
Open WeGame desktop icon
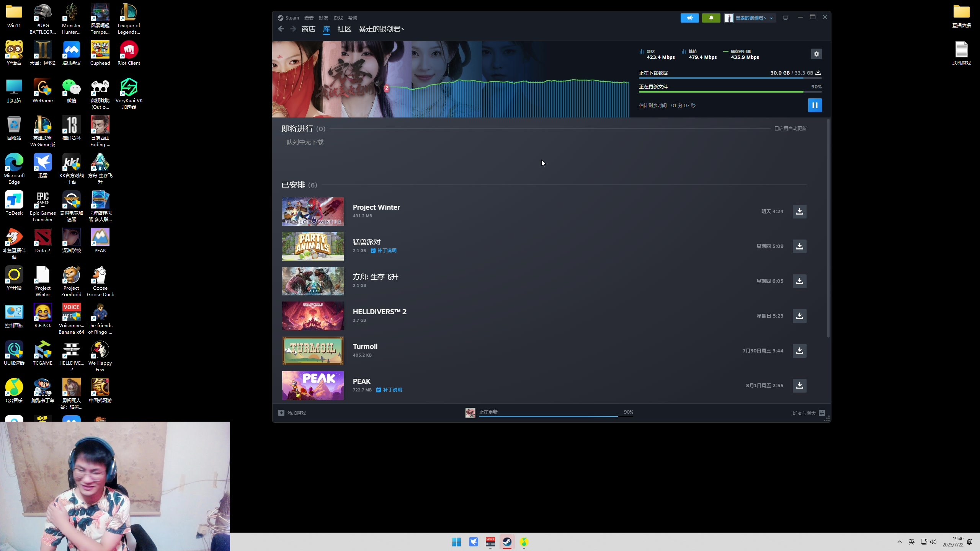42,91
